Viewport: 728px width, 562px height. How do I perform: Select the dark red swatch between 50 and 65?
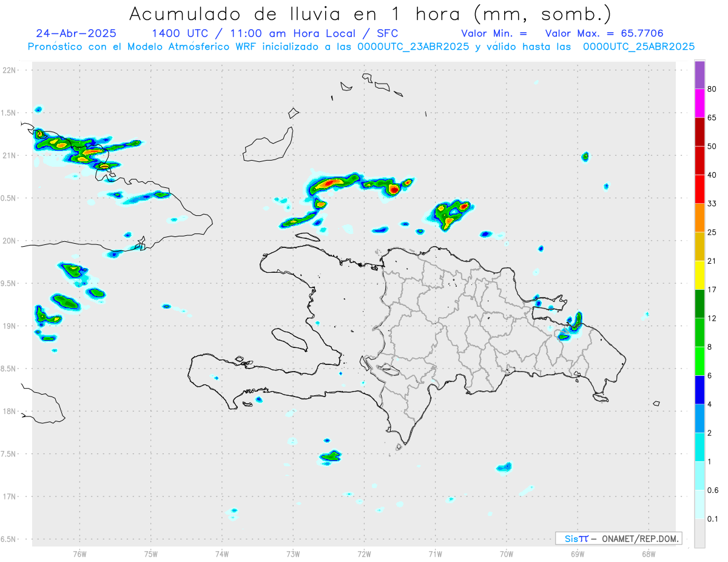(699, 132)
